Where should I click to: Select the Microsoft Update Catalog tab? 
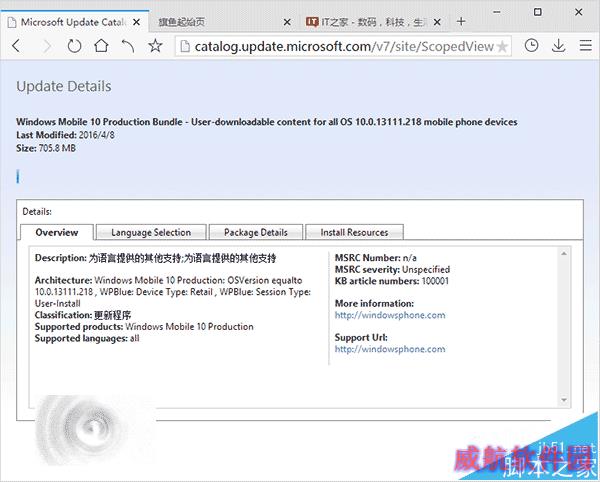click(x=75, y=22)
